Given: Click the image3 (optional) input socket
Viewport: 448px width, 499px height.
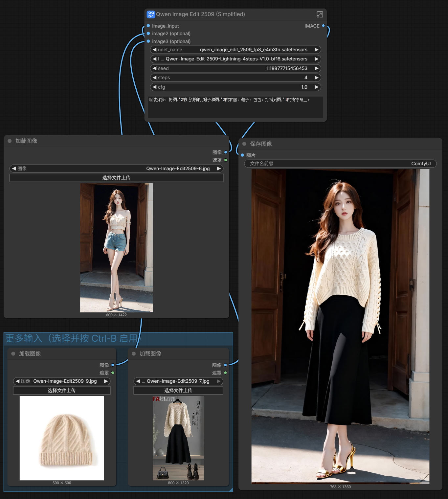Looking at the screenshot, I should pyautogui.click(x=148, y=41).
